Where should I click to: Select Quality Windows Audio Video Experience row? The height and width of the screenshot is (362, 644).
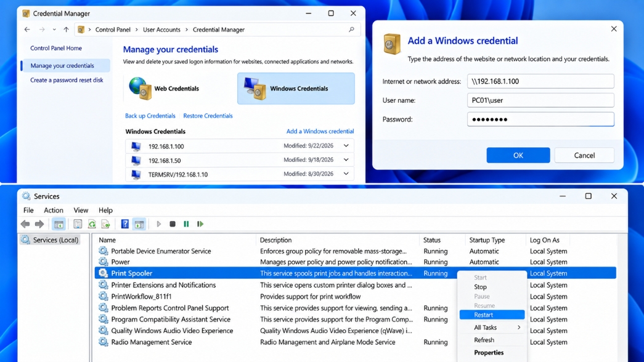point(355,331)
